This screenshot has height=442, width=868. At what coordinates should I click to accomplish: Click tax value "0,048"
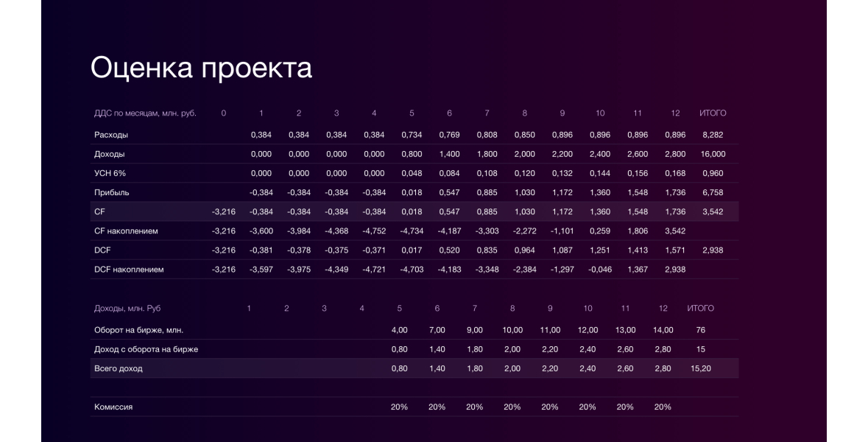(x=412, y=173)
